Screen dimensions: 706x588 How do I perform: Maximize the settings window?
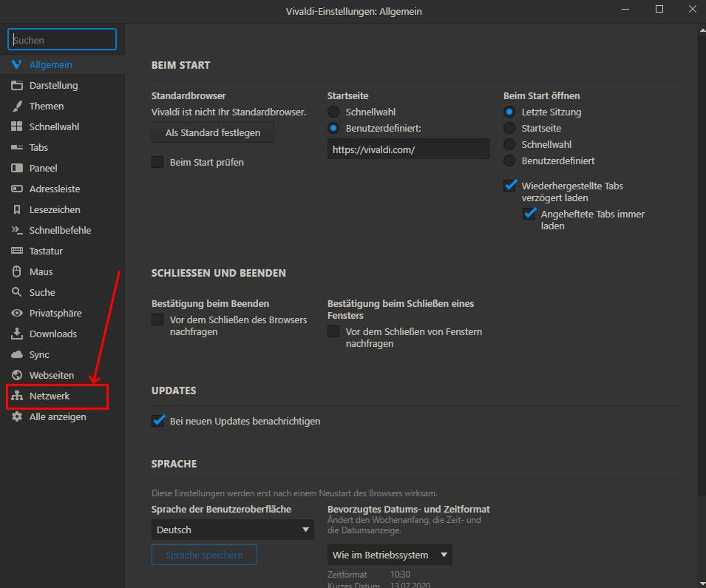[x=659, y=9]
